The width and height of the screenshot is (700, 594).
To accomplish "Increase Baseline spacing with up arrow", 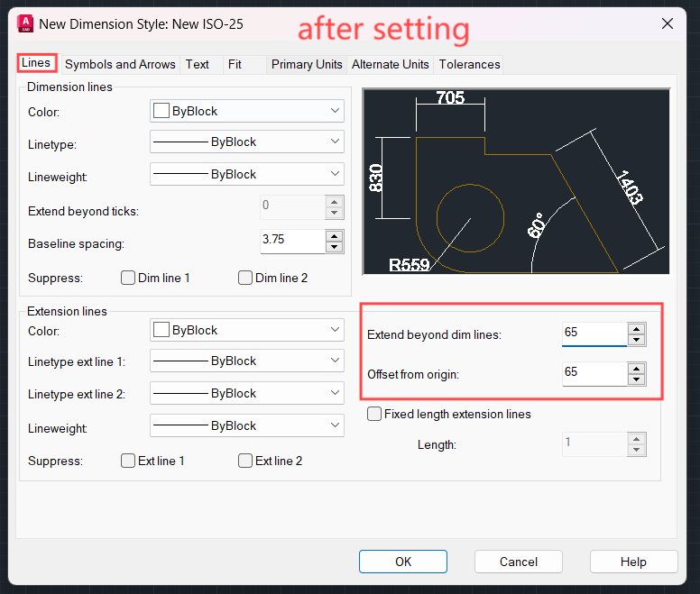I will 335,236.
